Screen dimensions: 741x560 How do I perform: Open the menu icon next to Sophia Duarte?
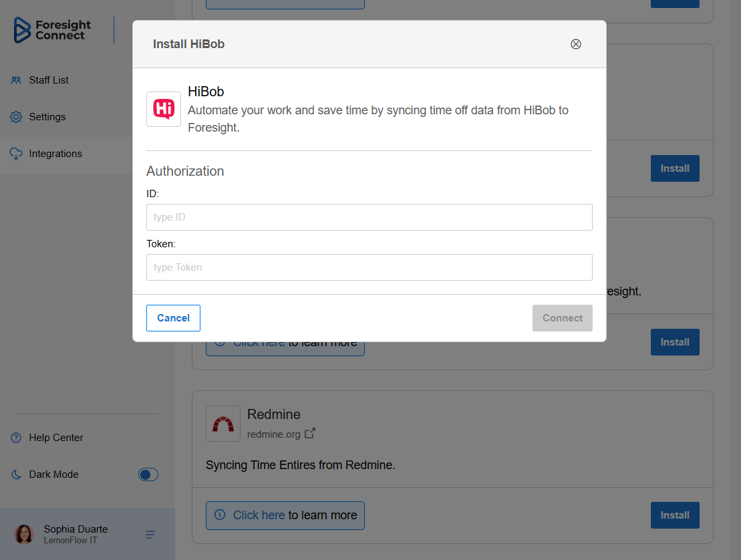tap(150, 535)
